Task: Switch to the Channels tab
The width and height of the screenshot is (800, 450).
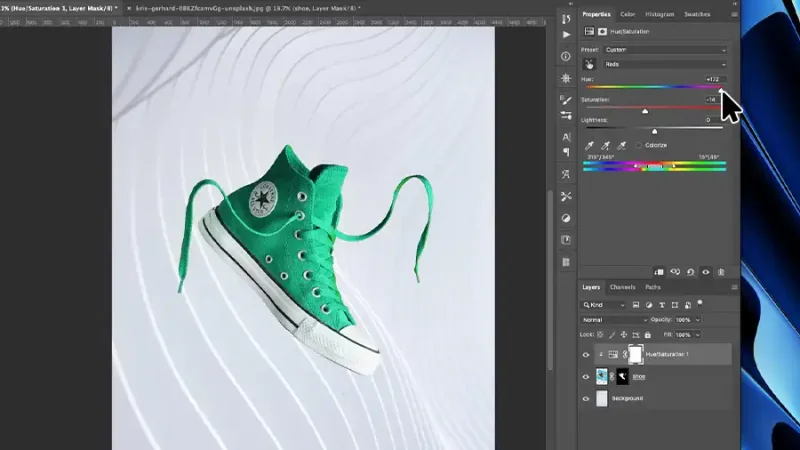Action: coord(622,287)
